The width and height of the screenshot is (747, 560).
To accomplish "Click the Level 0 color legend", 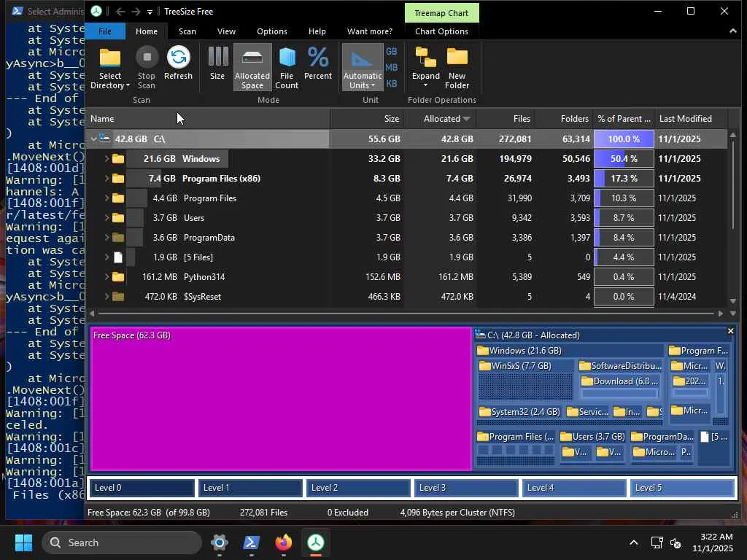I will coord(142,488).
